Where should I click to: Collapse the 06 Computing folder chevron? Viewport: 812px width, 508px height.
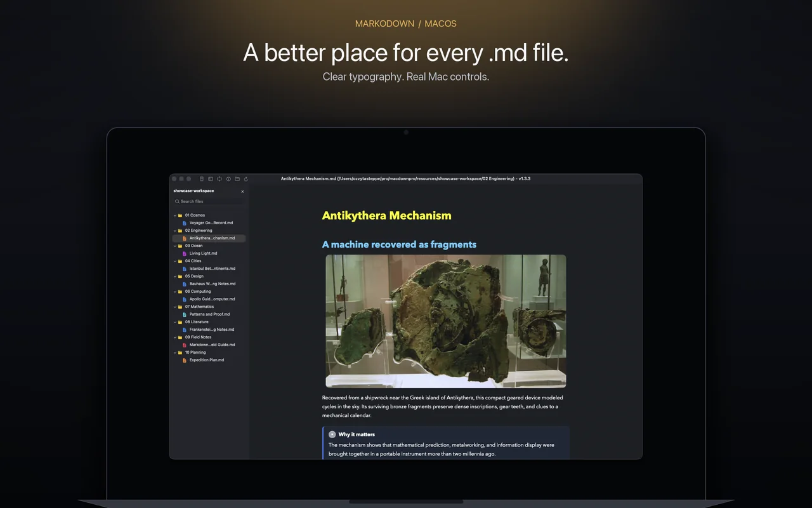pyautogui.click(x=174, y=291)
